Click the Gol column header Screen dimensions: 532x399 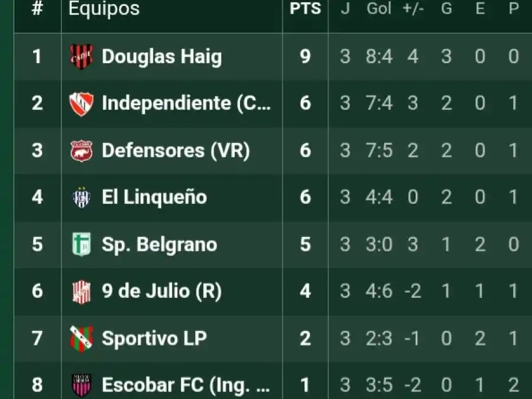(x=379, y=9)
